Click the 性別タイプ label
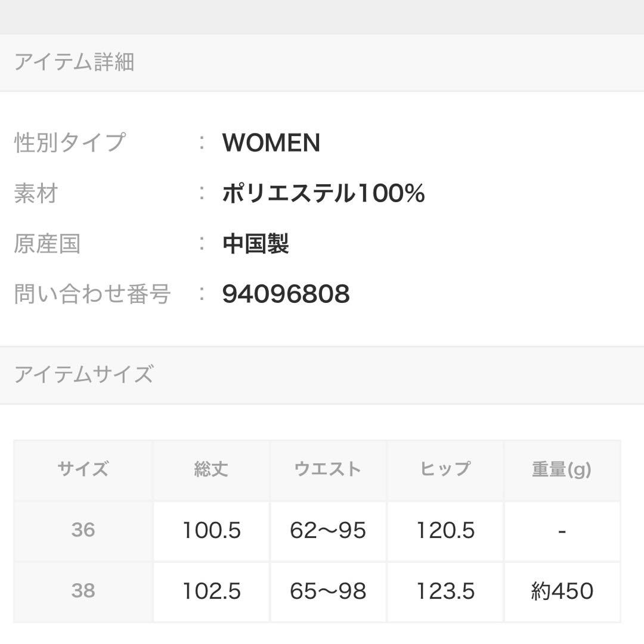 pyautogui.click(x=70, y=143)
